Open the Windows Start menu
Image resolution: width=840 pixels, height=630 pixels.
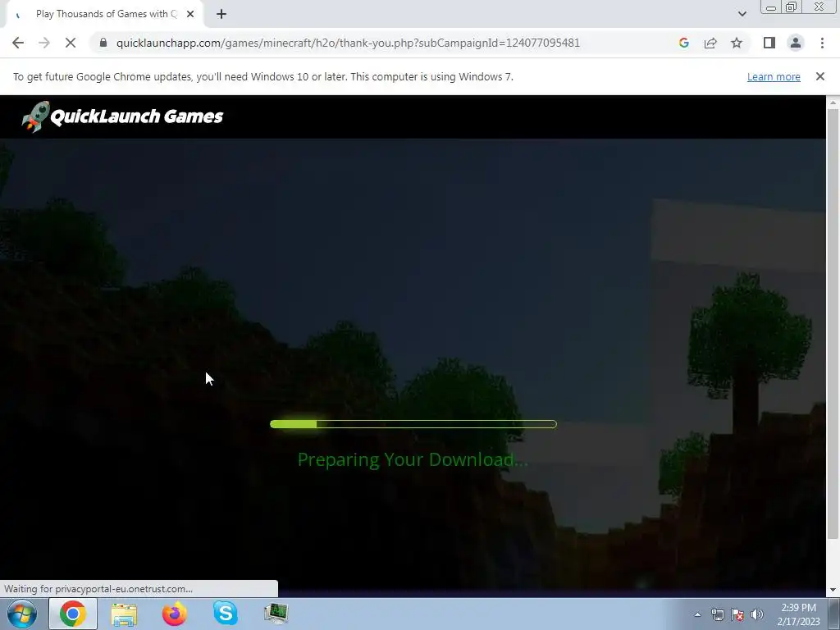tap(22, 614)
